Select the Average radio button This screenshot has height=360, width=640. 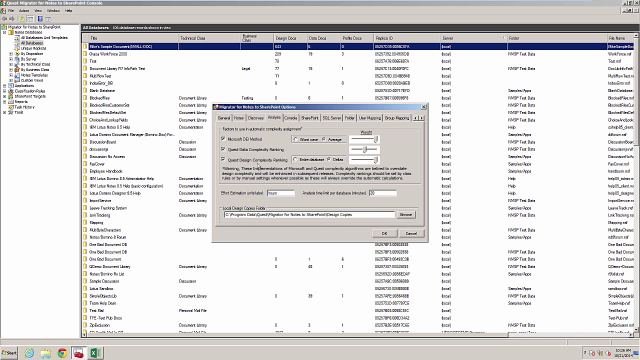[x=324, y=139]
